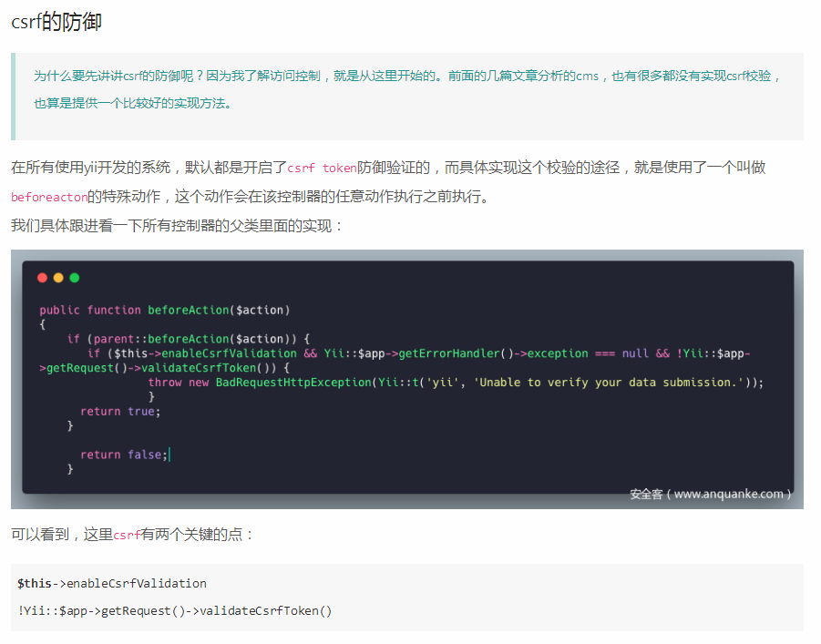Viewport: 821px width, 644px height.
Task: Click the pink "csrf" in "可以看到" sentence
Action: pyautogui.click(x=126, y=536)
